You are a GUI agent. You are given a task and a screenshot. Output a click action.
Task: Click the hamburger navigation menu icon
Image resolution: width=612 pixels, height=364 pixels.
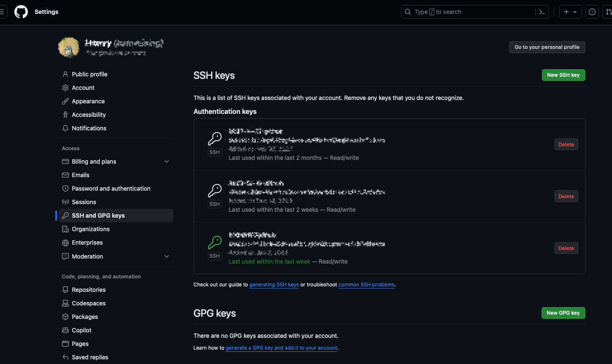[x=2, y=12]
